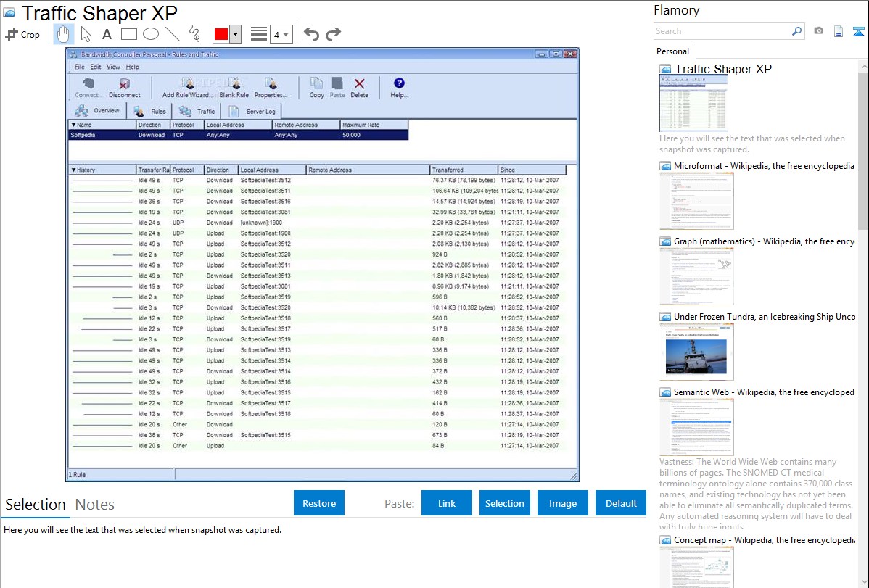
Task: Choose the freehand drawing tool
Action: 194,34
